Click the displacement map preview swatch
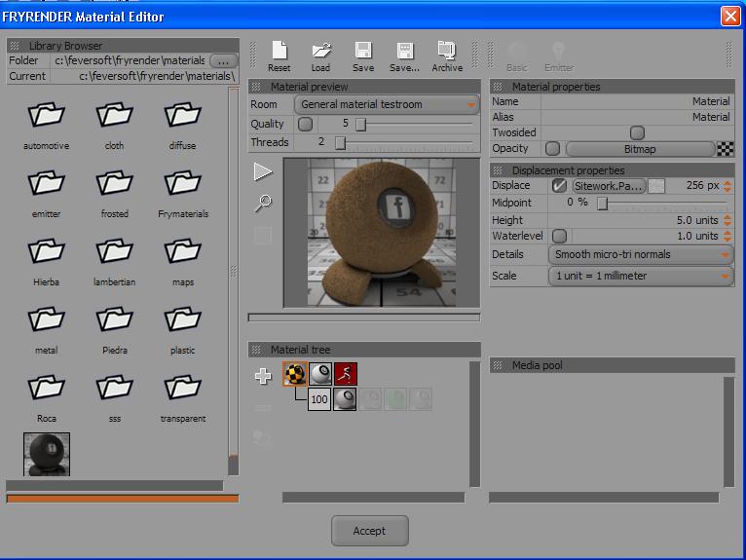Image resolution: width=746 pixels, height=560 pixels. click(656, 186)
